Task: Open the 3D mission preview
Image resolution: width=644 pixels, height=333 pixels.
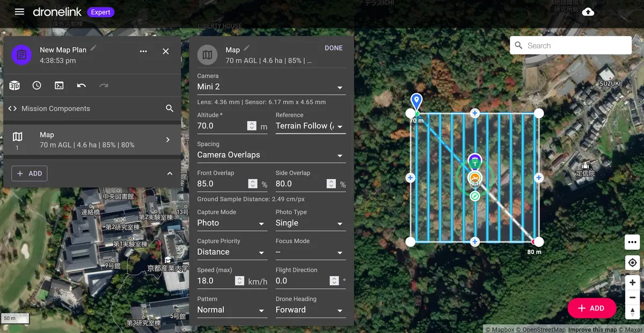Action: coord(14,85)
